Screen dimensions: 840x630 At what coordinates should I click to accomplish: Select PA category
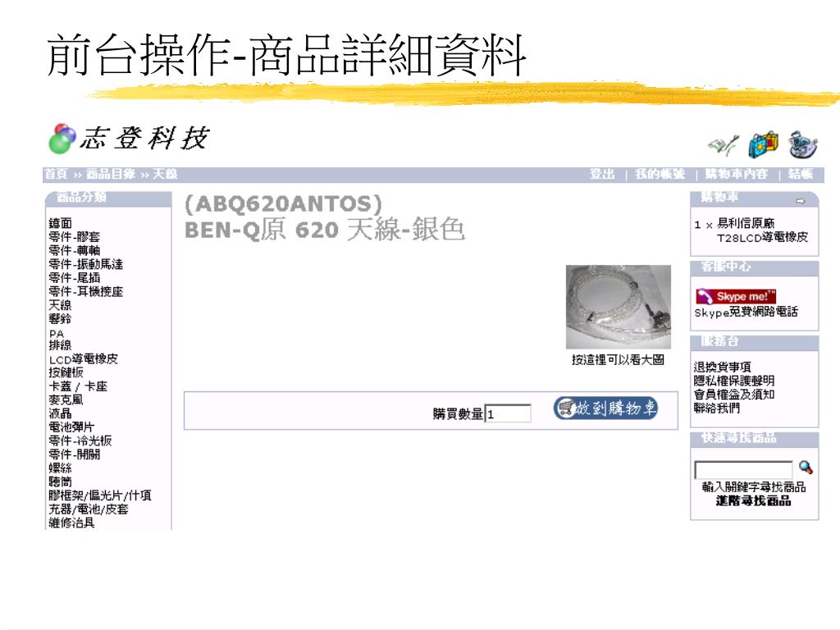pos(57,333)
